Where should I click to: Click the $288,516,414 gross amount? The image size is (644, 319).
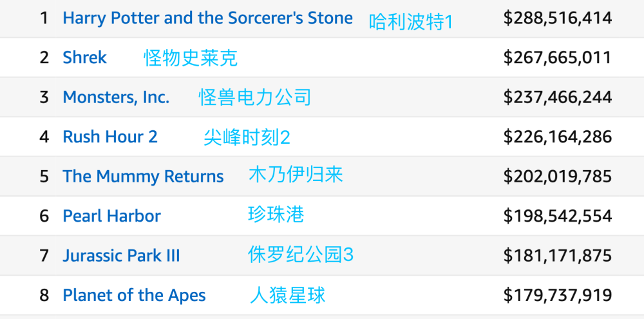tap(557, 18)
